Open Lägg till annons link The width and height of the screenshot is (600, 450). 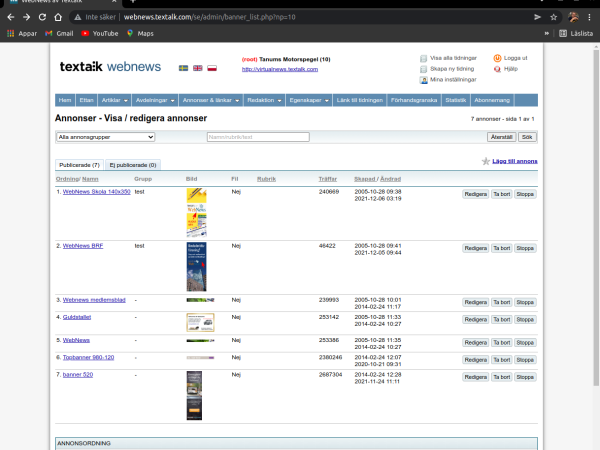(x=515, y=161)
